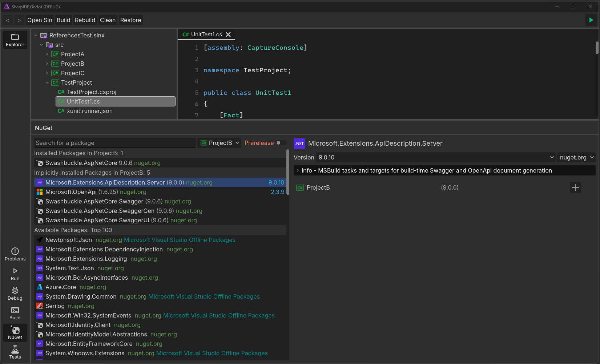Open the Problems sidebar panel
This screenshot has width=600, height=364.
coord(15,254)
